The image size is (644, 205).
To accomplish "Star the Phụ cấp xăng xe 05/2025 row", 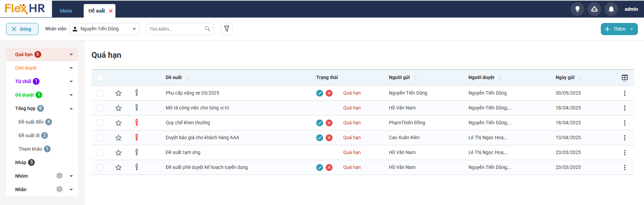I will (x=118, y=93).
